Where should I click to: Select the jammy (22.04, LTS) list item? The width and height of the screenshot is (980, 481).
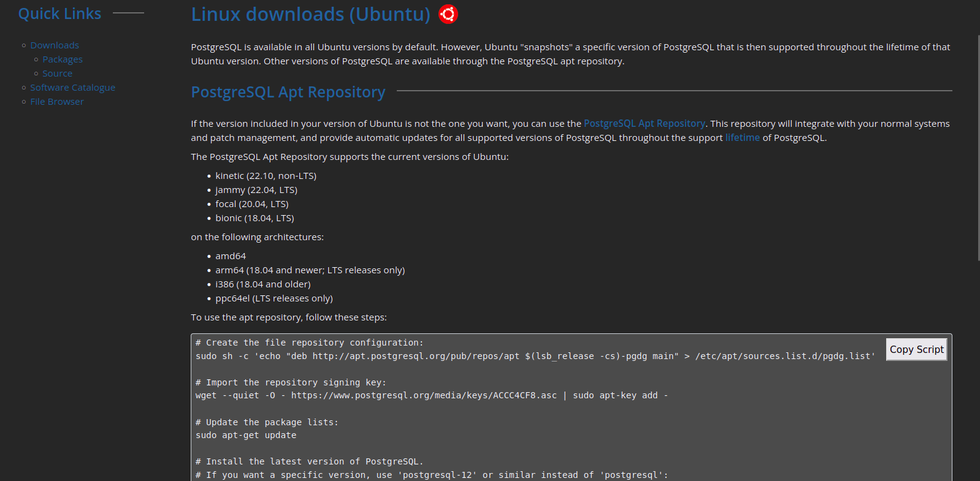tap(256, 190)
